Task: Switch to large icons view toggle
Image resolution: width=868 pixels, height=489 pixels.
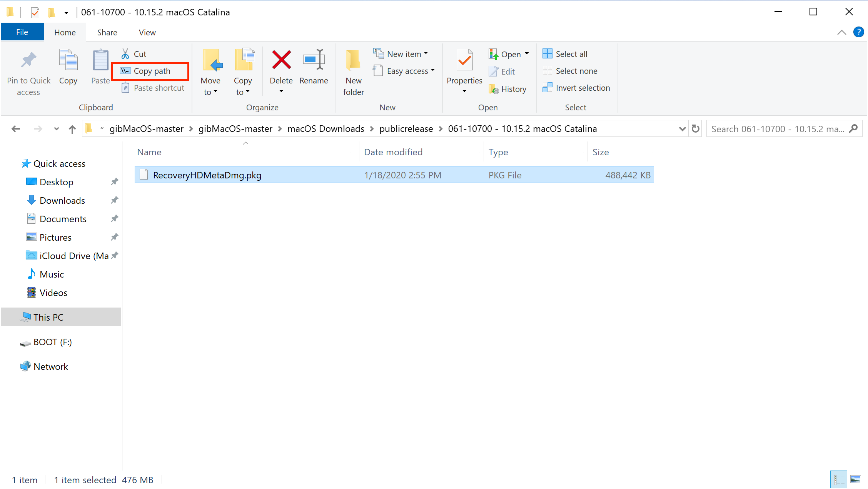Action: 856,479
